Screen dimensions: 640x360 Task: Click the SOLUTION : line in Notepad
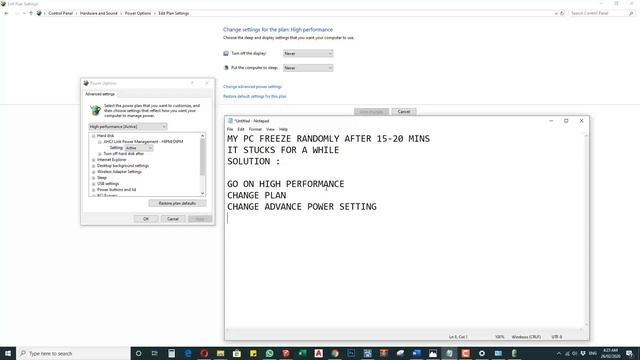tap(253, 162)
